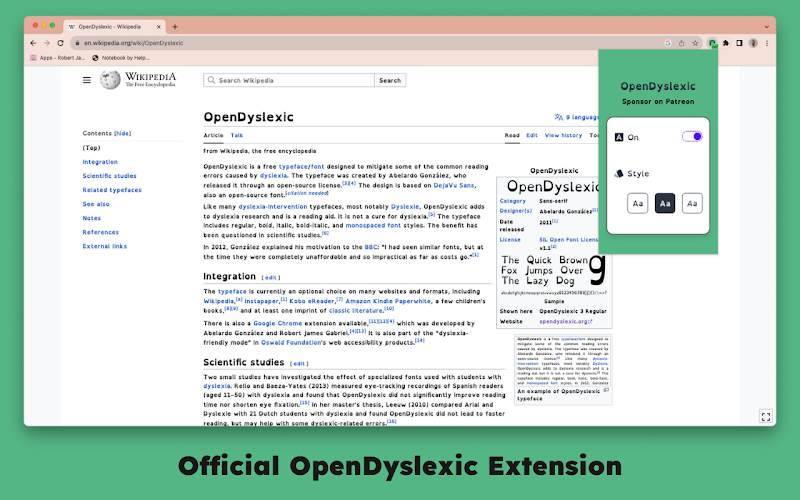
Task: Switch to the Article tab
Action: point(213,135)
